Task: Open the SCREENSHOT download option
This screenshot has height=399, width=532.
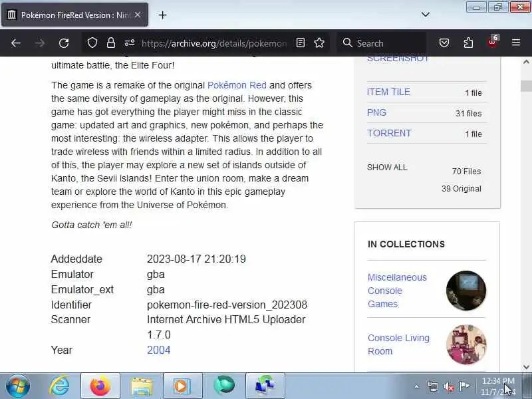Action: (398, 59)
